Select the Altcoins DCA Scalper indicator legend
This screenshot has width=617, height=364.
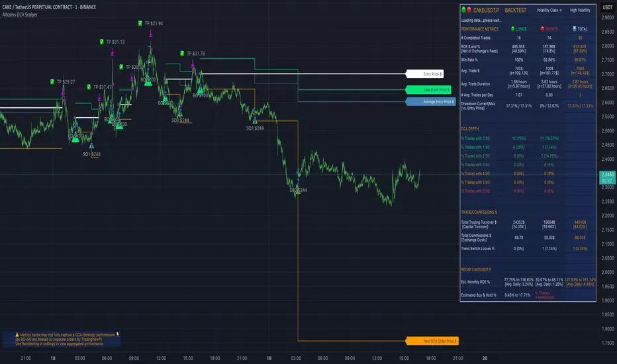click(x=20, y=15)
